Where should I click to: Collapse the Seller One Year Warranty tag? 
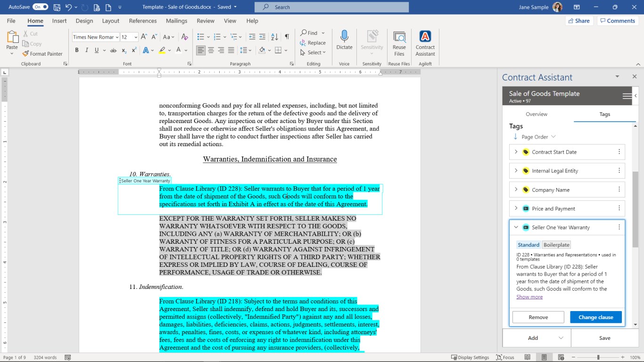point(516,227)
